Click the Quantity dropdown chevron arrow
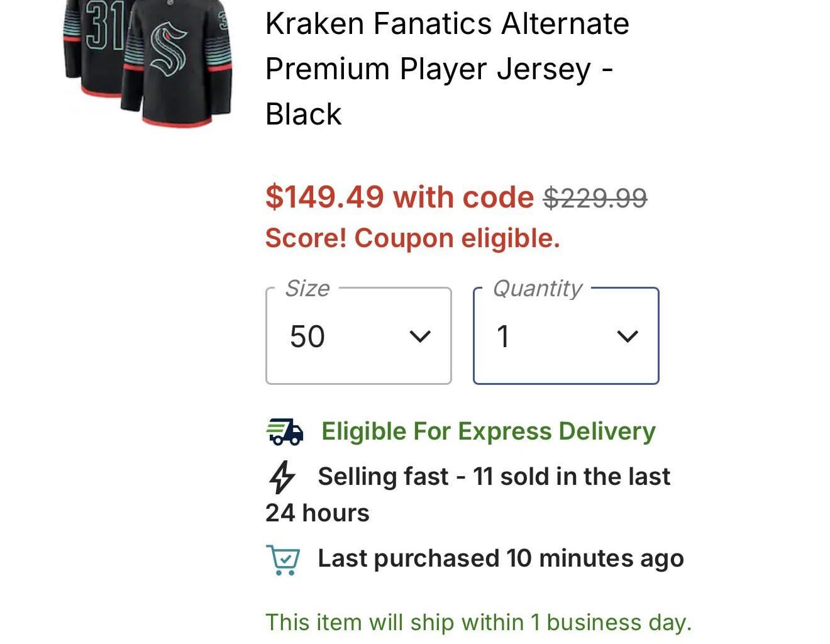 [628, 336]
